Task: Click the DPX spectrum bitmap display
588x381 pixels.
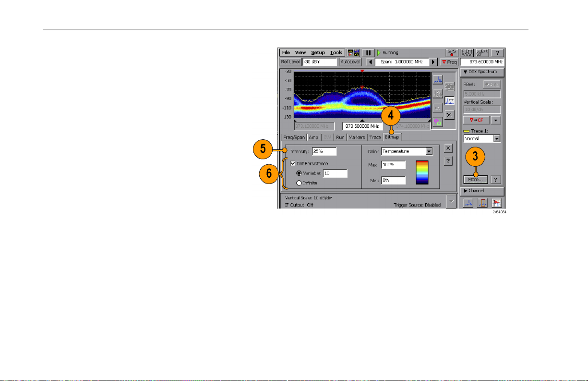Action: 362,95
